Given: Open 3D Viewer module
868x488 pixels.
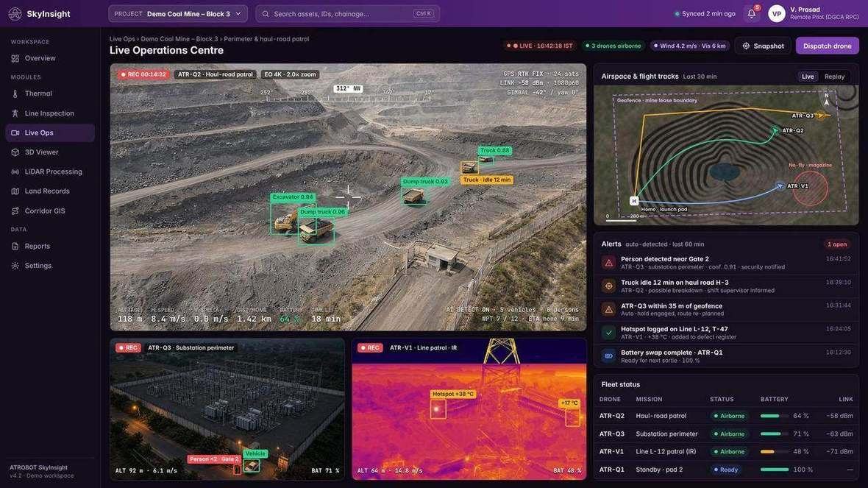Looking at the screenshot, I should 50,152.
